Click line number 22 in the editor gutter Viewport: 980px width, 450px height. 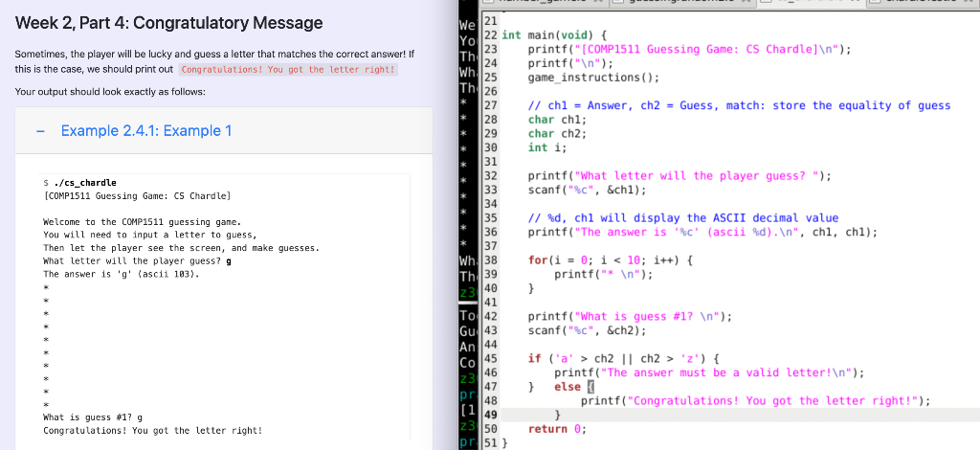point(491,35)
